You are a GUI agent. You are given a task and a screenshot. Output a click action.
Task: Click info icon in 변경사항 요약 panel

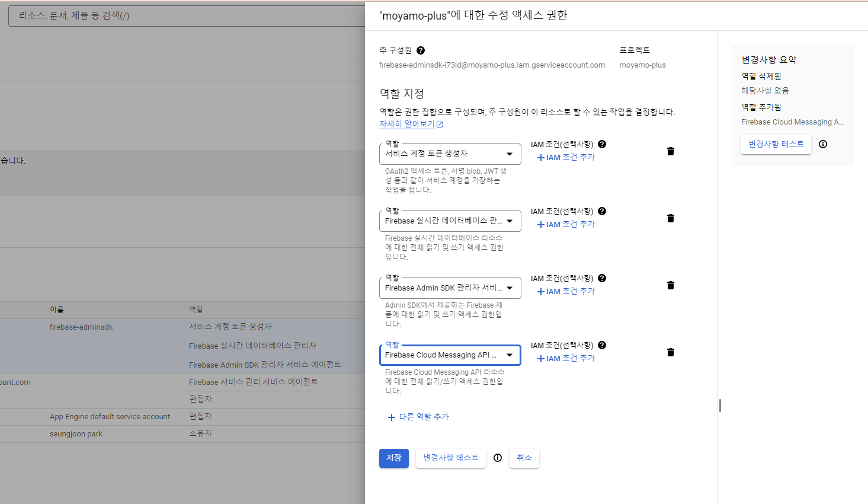coord(823,144)
